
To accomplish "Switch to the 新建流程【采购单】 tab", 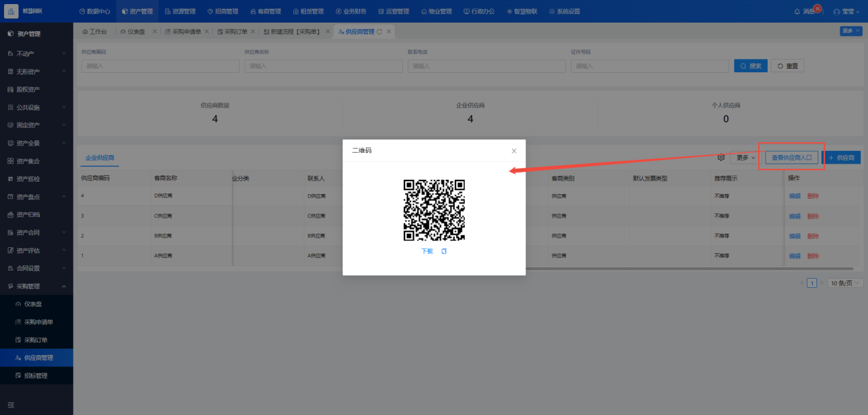I will pos(292,32).
